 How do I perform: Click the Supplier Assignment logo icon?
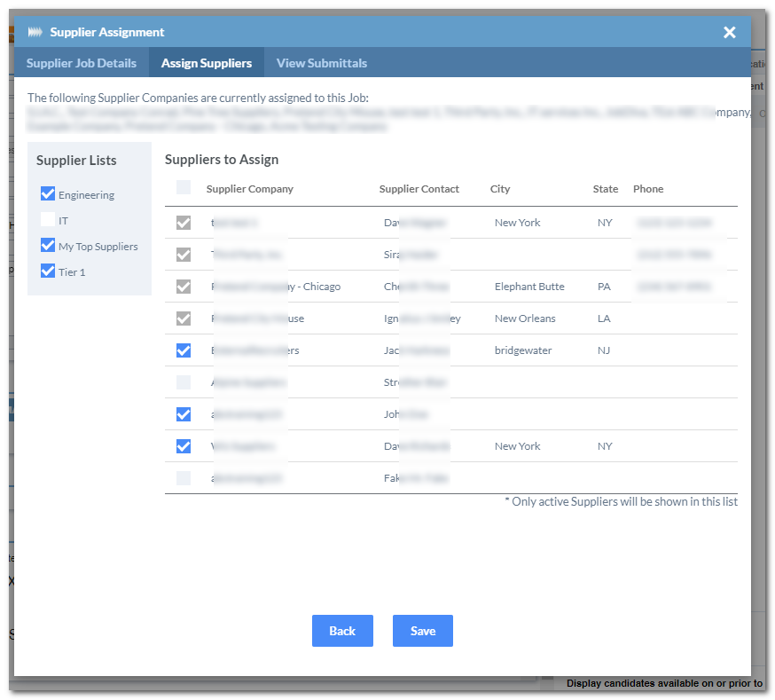pyautogui.click(x=35, y=32)
